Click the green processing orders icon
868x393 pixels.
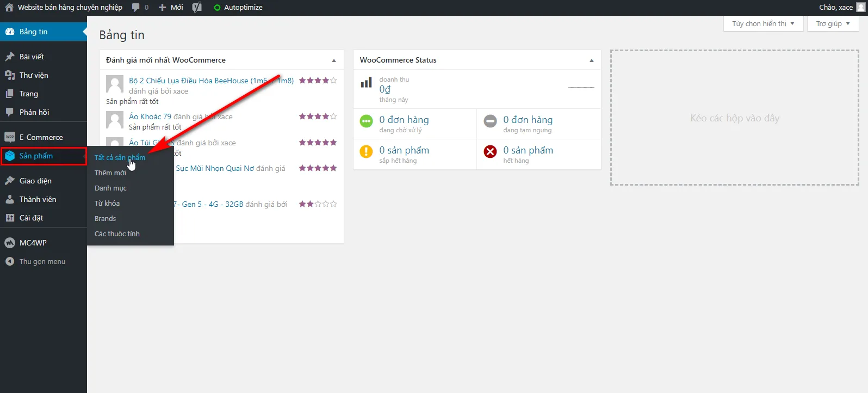tap(367, 121)
